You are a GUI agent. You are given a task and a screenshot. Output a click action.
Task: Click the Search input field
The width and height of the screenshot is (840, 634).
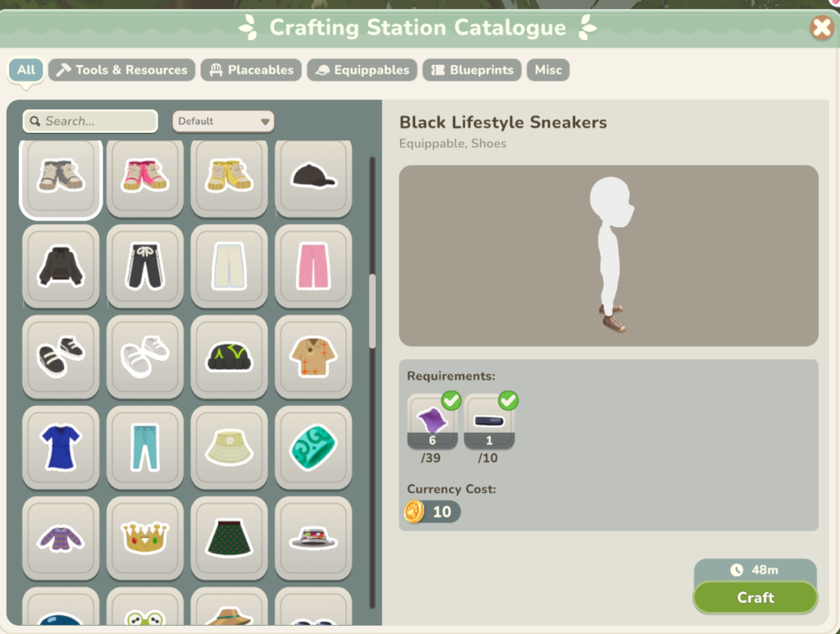pos(90,121)
